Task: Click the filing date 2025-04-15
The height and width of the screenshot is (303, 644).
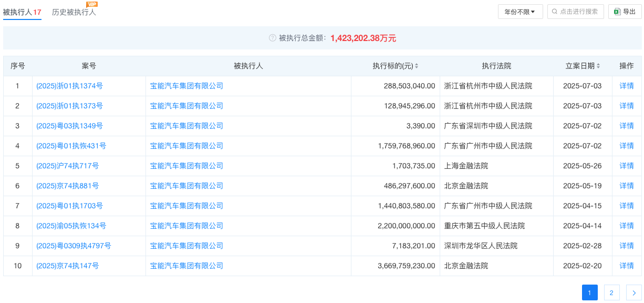Action: point(583,206)
